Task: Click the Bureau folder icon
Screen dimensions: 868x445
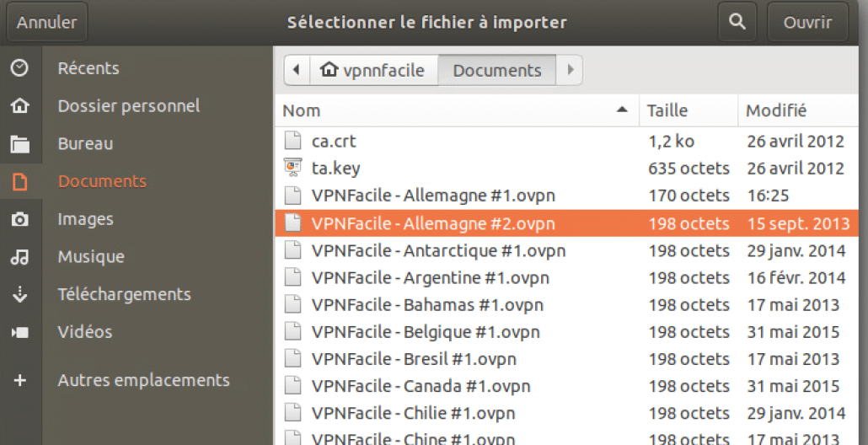Action: click(20, 144)
